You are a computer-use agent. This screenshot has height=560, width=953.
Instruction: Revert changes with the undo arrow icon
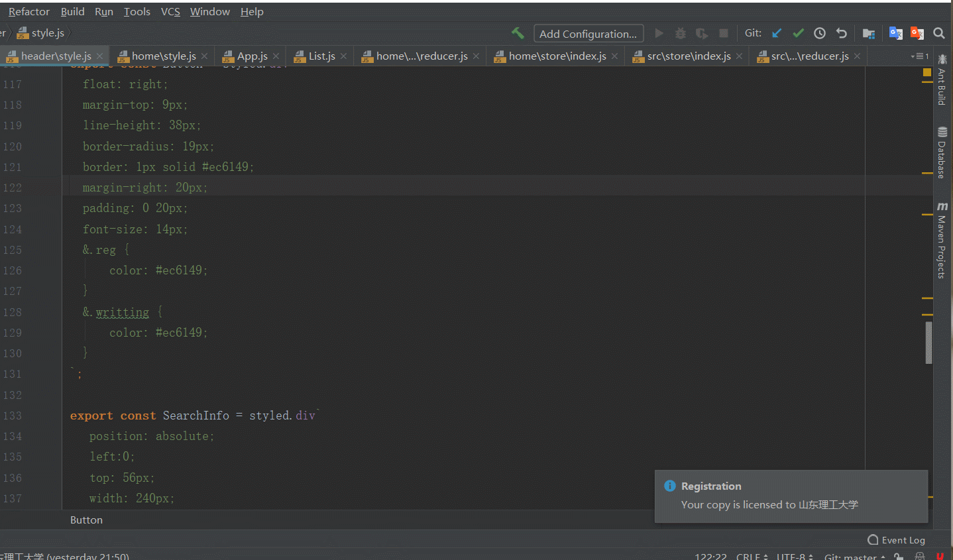[842, 33]
